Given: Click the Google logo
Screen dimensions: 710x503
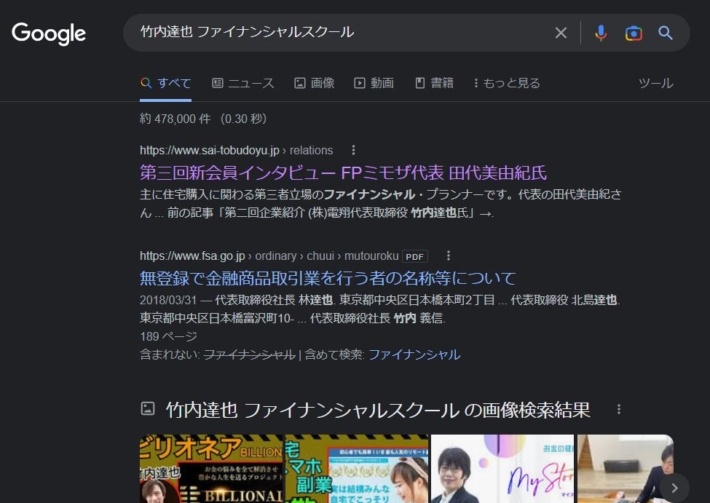Looking at the screenshot, I should 49,34.
